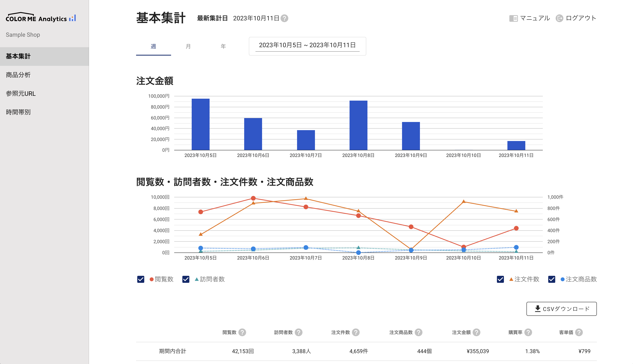
Task: Click the ログアウト link
Action: pyautogui.click(x=576, y=18)
